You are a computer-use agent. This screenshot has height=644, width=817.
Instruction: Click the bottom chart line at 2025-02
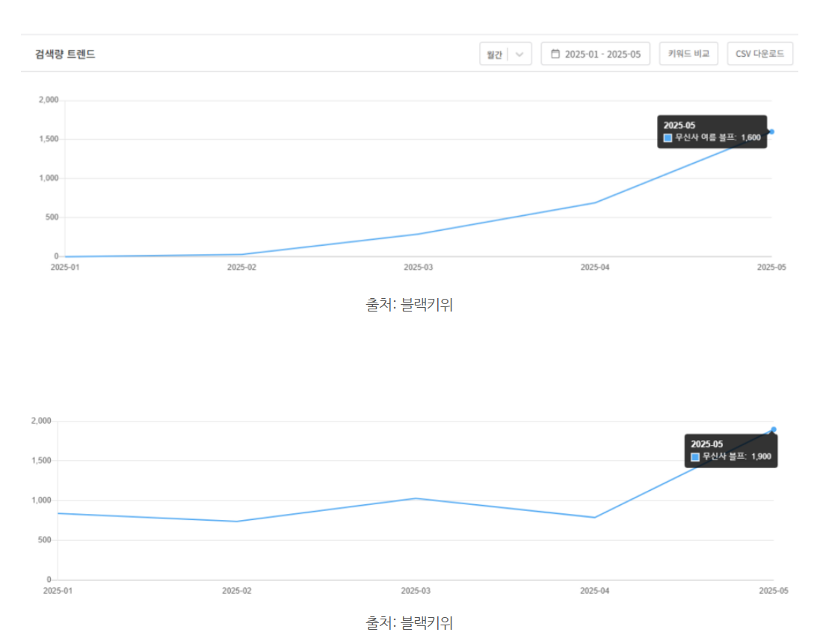tap(236, 521)
